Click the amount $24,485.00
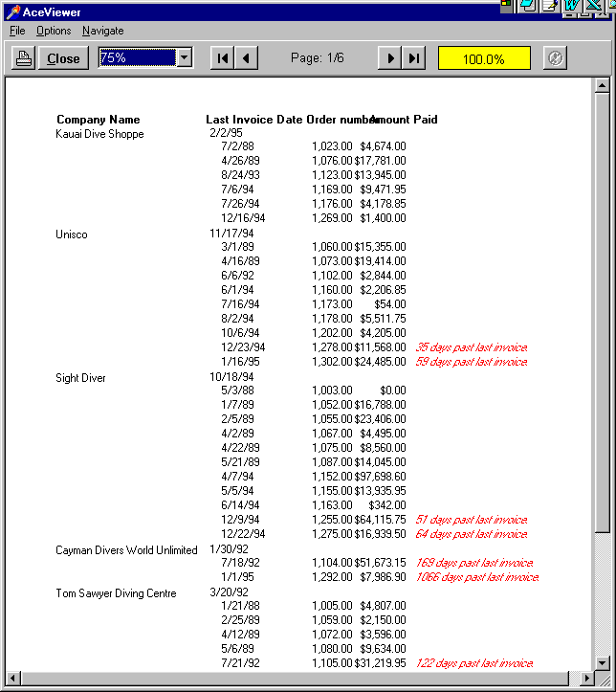 380,362
